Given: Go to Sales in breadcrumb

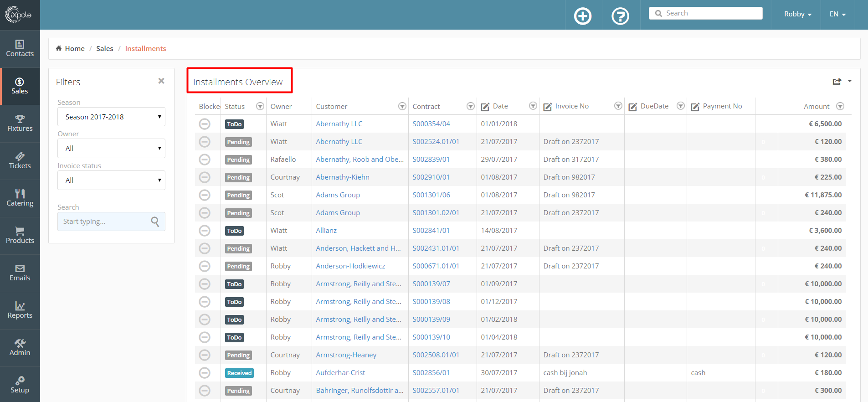Looking at the screenshot, I should coord(104,48).
